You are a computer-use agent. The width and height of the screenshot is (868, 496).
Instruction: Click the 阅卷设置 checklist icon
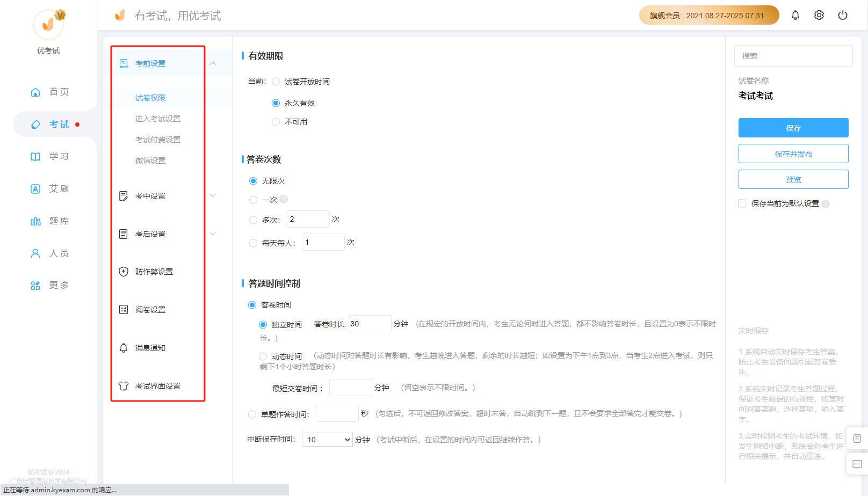(124, 310)
